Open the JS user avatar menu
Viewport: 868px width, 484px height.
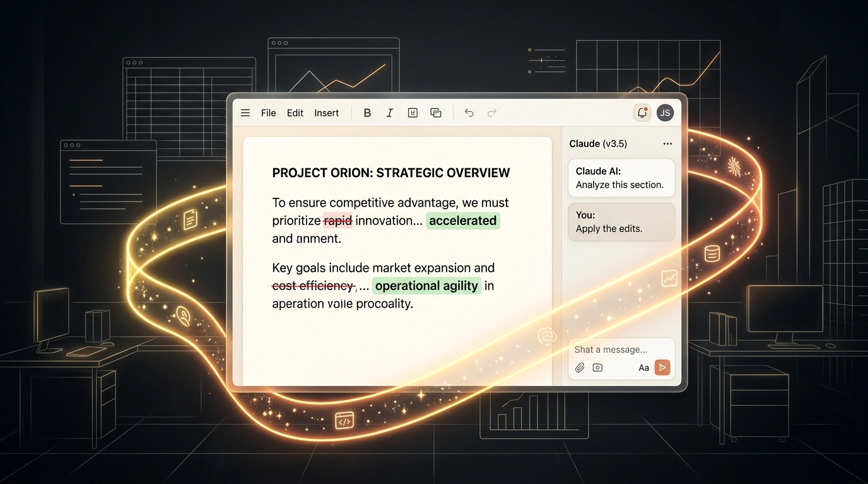click(665, 113)
